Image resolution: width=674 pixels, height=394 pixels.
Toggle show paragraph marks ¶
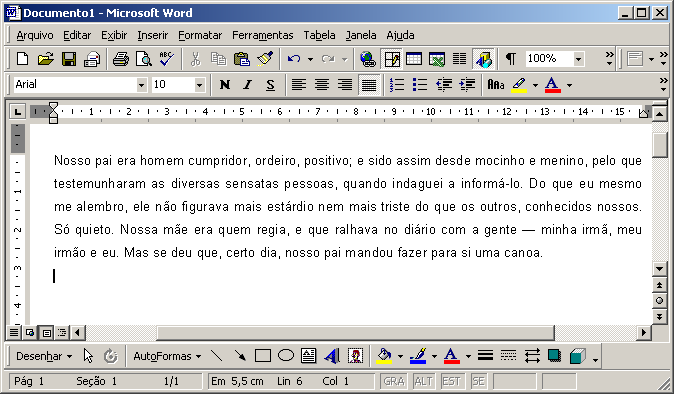coord(510,58)
